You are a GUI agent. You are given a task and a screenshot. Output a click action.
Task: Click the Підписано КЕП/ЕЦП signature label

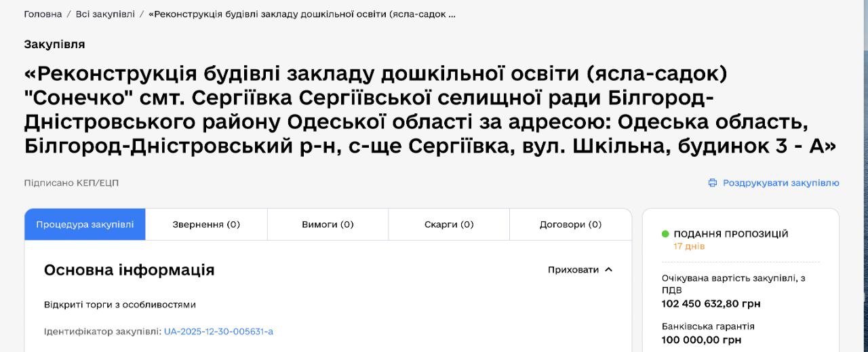click(71, 183)
